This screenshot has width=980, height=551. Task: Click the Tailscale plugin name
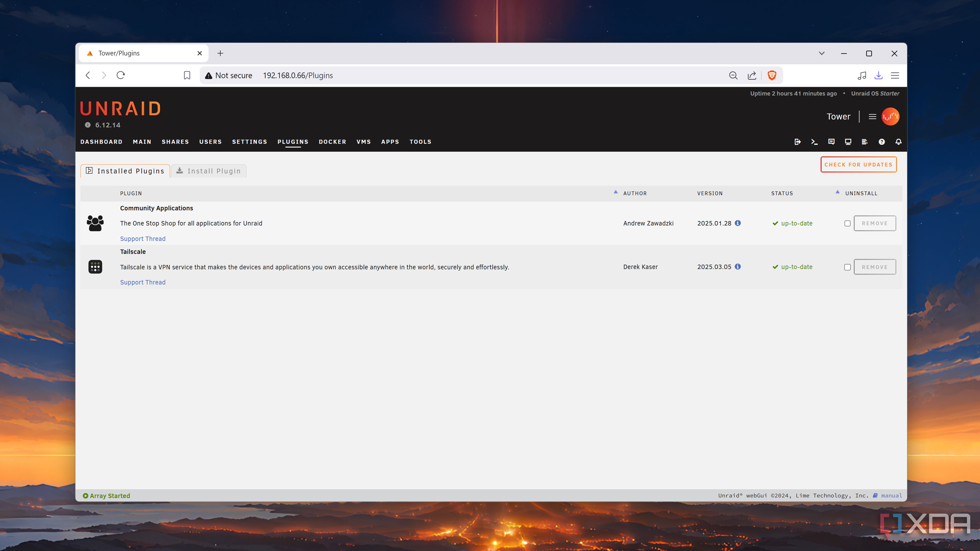pos(133,252)
